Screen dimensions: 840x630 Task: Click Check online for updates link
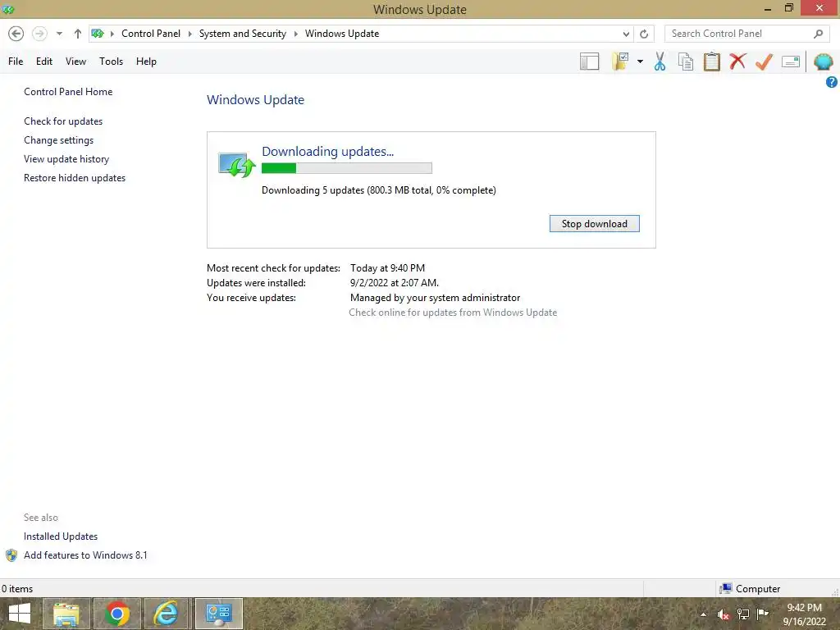coord(453,313)
